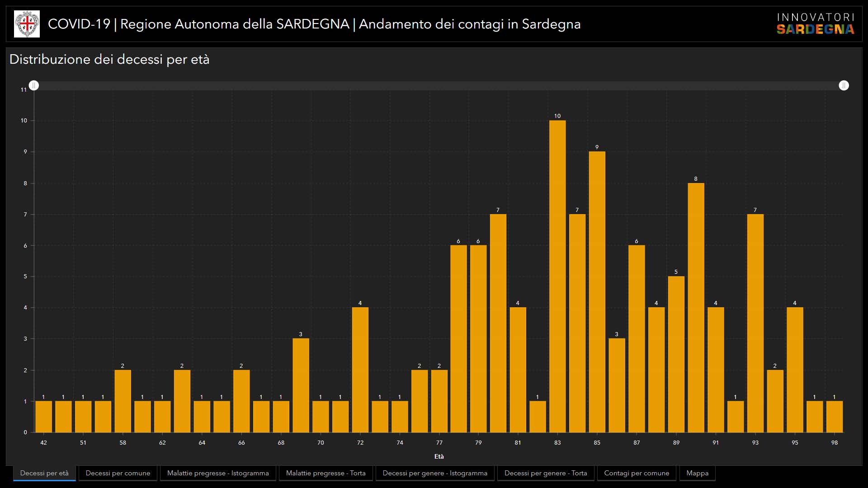The width and height of the screenshot is (868, 488).
Task: Open Malattie pregresse - Istogramma tab
Action: (x=218, y=473)
